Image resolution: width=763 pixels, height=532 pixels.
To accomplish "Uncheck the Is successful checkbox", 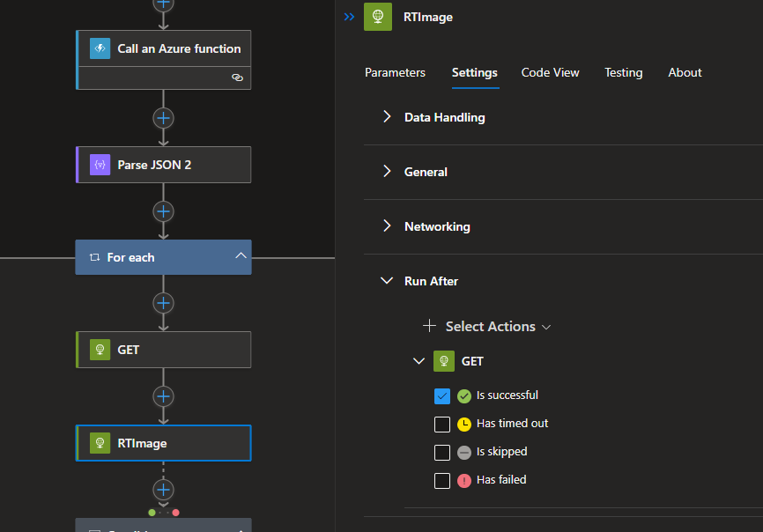I will coord(442,395).
